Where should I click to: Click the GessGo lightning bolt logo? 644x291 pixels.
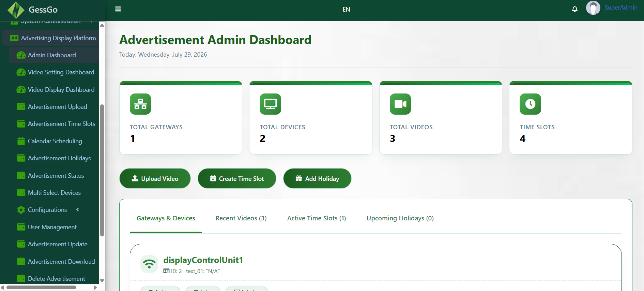click(x=16, y=10)
